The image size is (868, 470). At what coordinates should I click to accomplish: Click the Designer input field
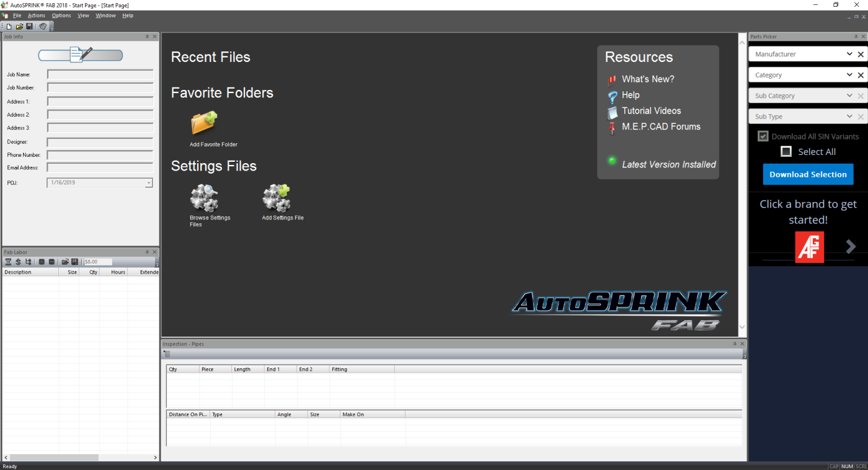(x=100, y=142)
